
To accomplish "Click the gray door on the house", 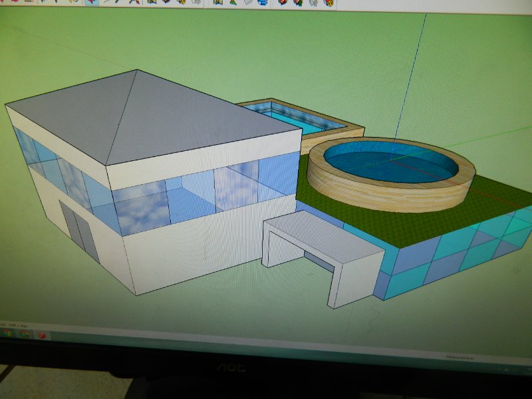I will [x=78, y=229].
